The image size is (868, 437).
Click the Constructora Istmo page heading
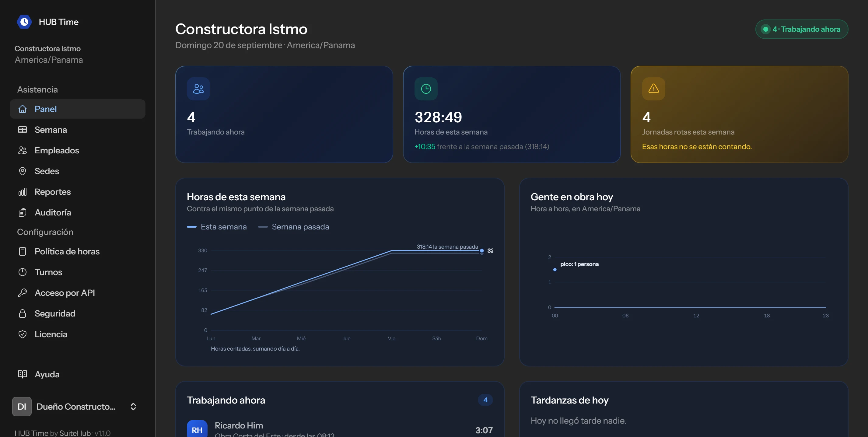click(241, 29)
